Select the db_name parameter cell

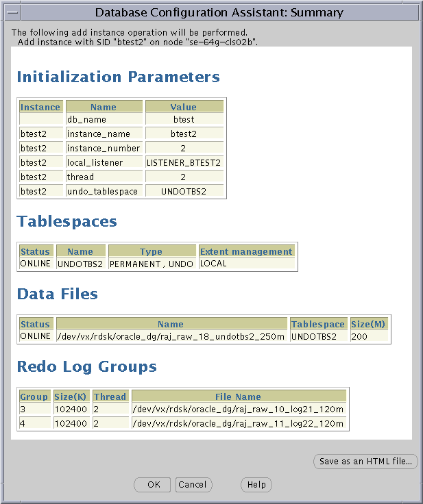pos(104,120)
